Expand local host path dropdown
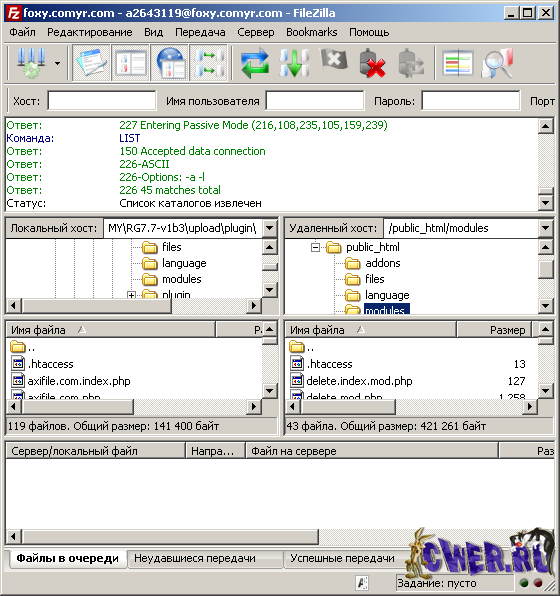The height and width of the screenshot is (596, 560). (270, 228)
